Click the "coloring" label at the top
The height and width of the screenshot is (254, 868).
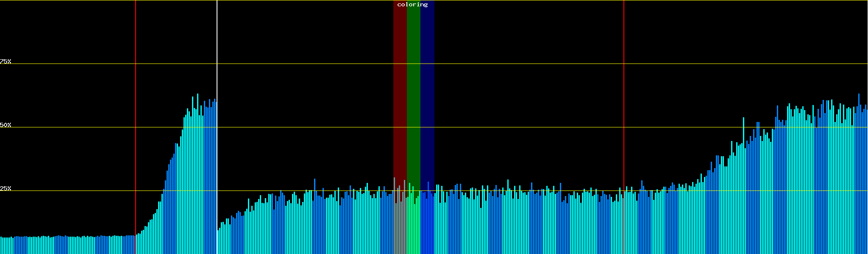click(412, 5)
